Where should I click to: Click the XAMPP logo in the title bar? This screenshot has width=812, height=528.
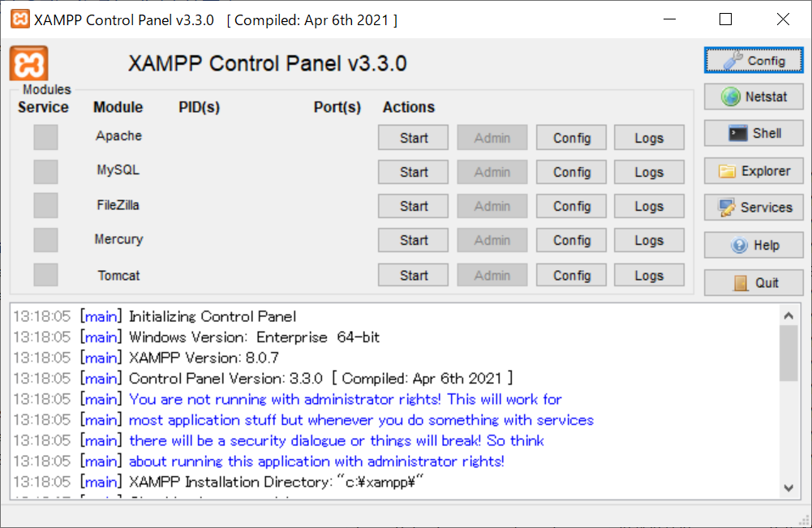20,19
